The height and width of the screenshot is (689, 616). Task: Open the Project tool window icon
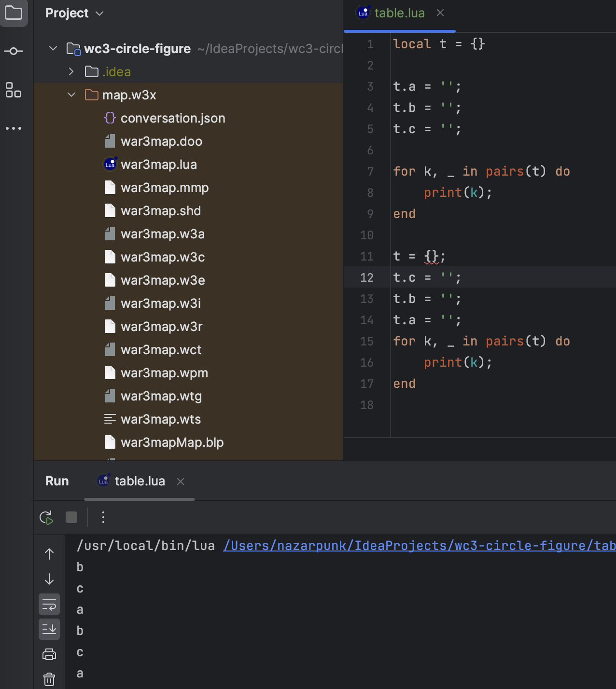point(14,13)
